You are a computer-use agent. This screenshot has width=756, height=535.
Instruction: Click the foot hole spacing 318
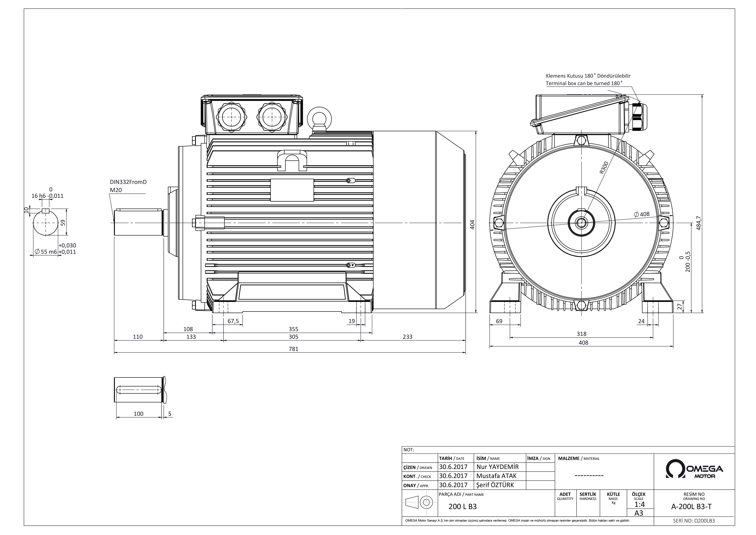coord(582,333)
